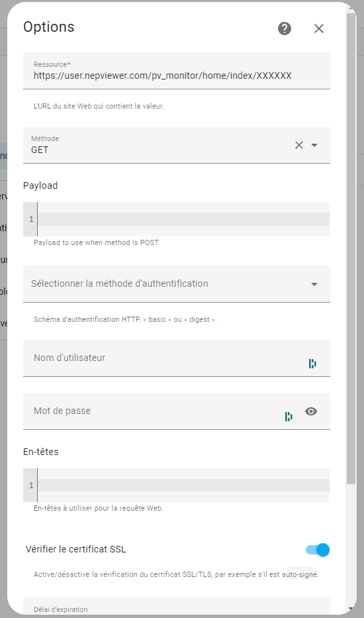The width and height of the screenshot is (364, 618).
Task: Expand the Méthode dropdown arrow
Action: 314,145
